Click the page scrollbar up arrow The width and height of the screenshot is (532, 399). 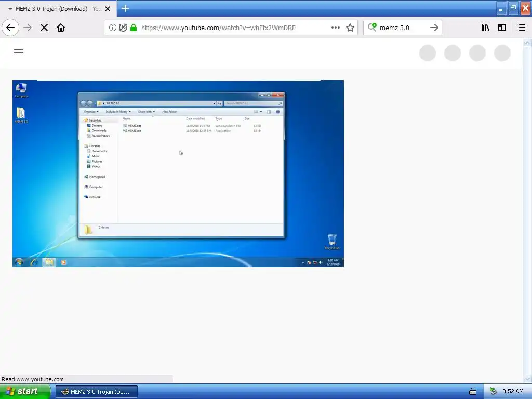point(527,43)
